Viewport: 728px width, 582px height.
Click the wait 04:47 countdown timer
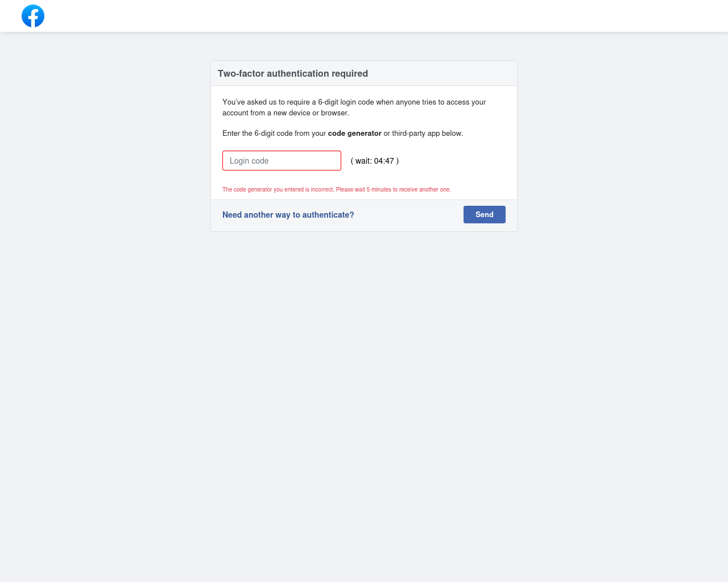coord(375,161)
